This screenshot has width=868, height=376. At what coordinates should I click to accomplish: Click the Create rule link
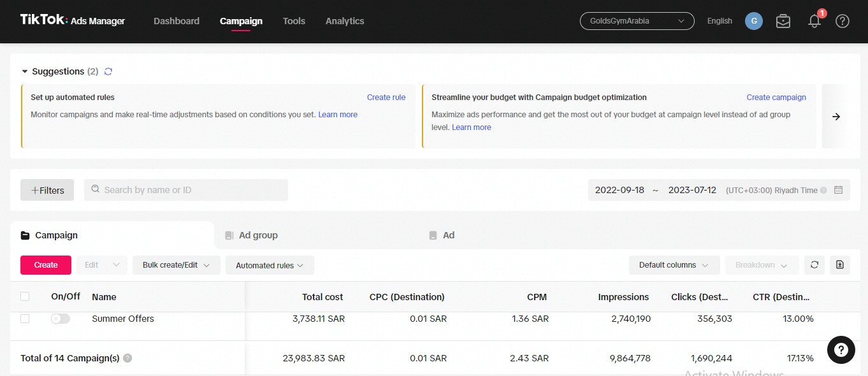(x=386, y=98)
